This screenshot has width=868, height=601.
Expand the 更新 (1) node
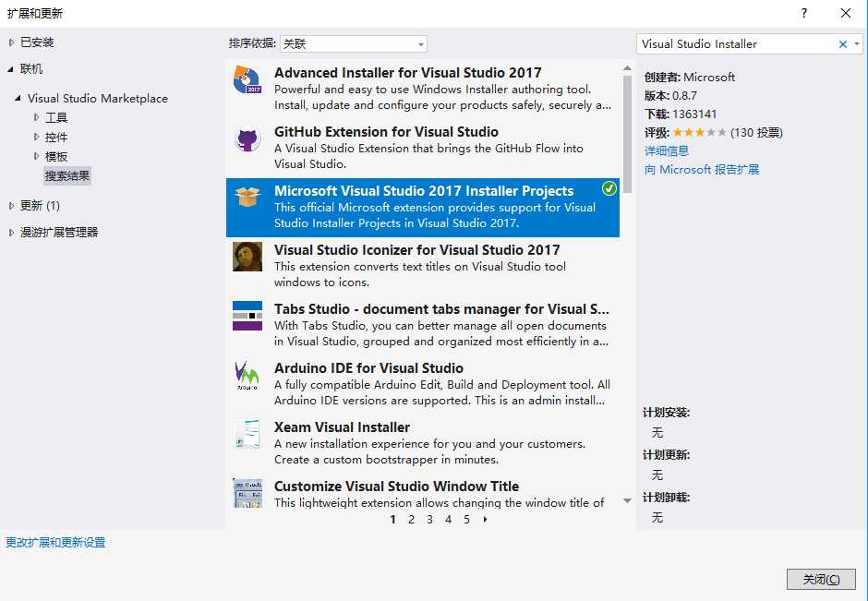tap(11, 205)
